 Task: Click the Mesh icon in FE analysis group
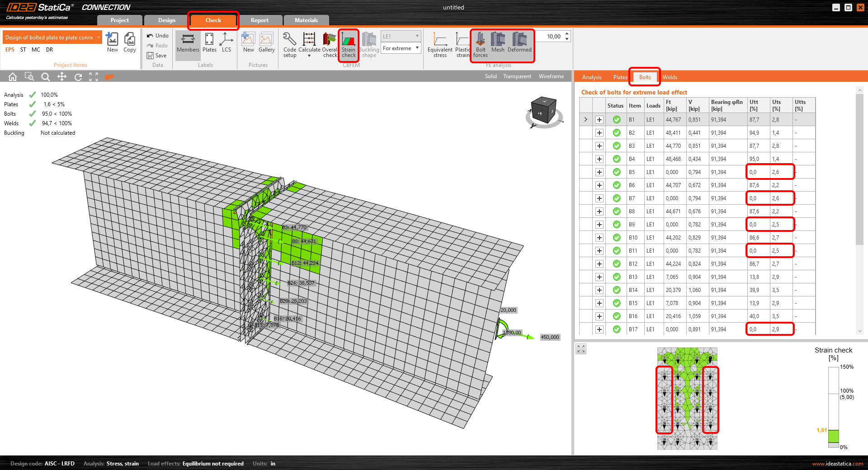tap(498, 44)
